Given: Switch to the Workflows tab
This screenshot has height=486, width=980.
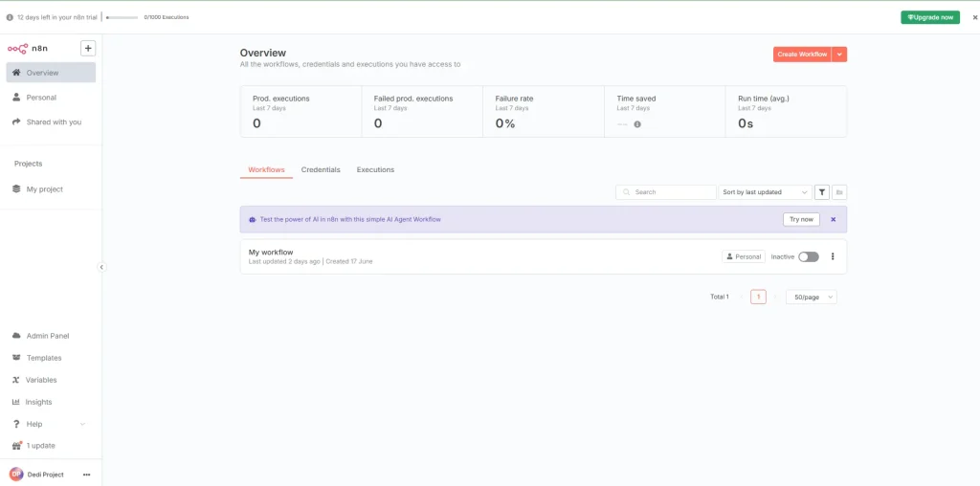Looking at the screenshot, I should [x=266, y=170].
